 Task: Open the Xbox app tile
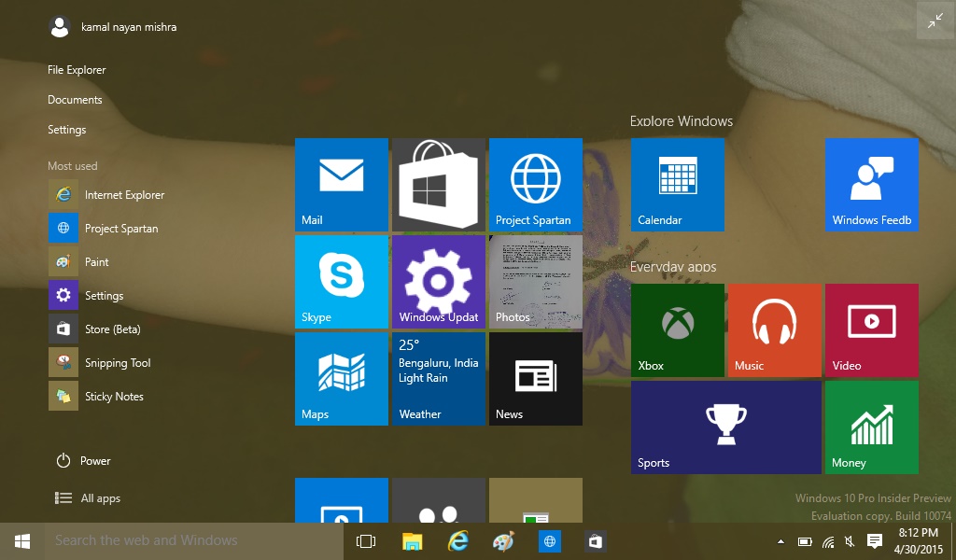[677, 329]
